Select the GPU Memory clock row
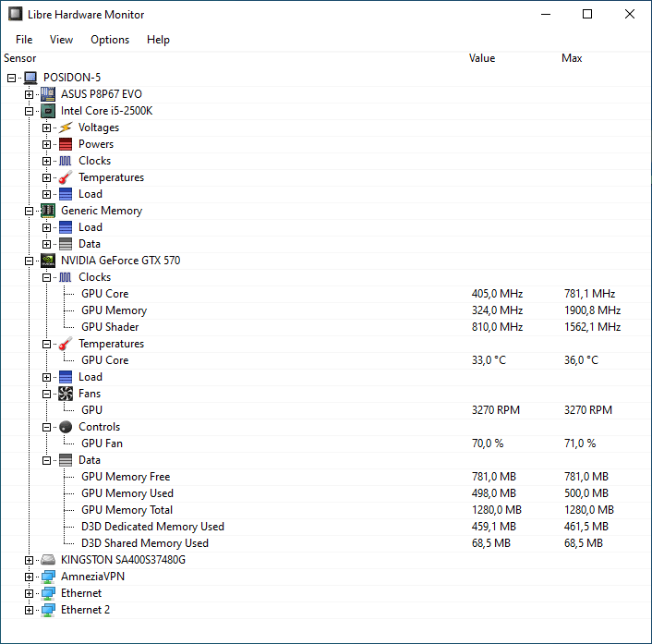Image resolution: width=652 pixels, height=644 pixels. [x=326, y=310]
